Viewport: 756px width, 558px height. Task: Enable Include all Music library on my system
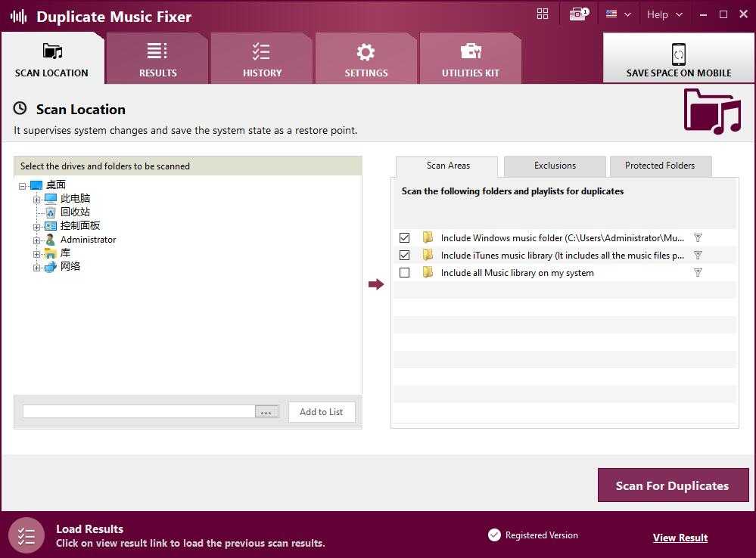[405, 272]
